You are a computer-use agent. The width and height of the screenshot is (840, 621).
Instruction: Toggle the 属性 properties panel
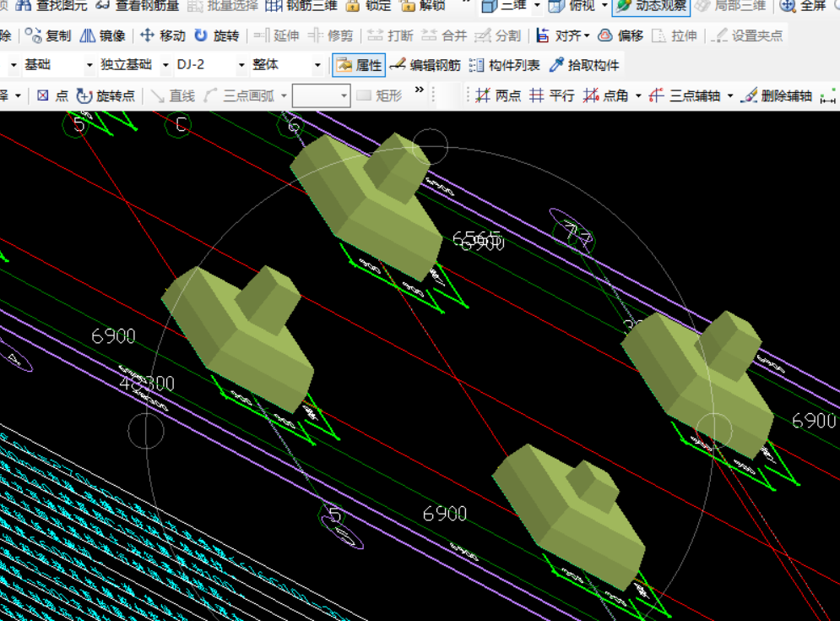click(x=359, y=65)
